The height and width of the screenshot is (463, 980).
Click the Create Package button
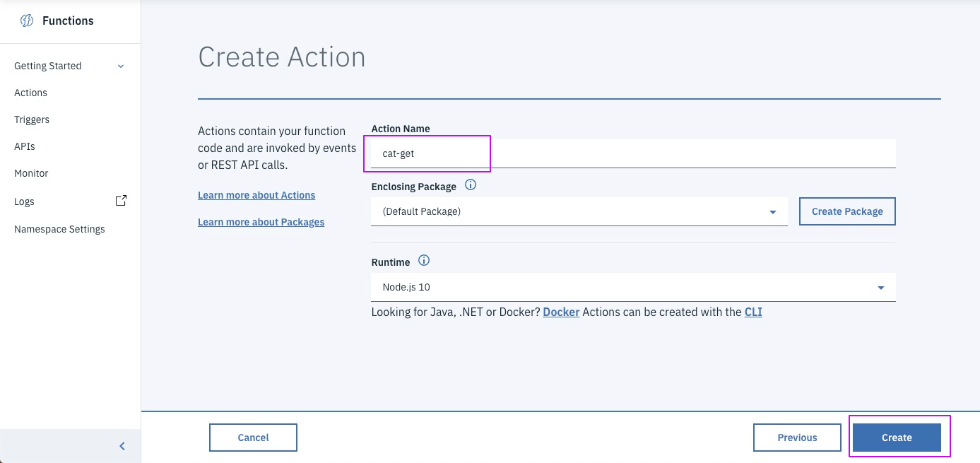pyautogui.click(x=847, y=211)
